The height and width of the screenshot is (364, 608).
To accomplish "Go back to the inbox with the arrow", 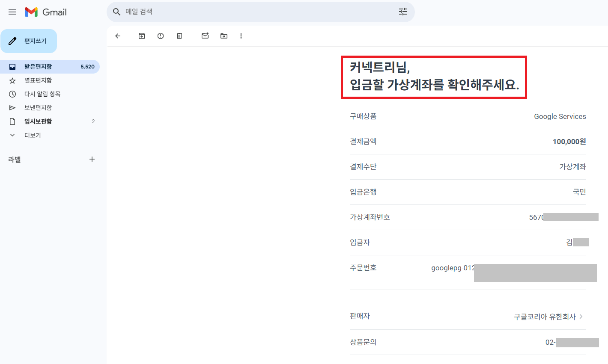I will coord(118,36).
